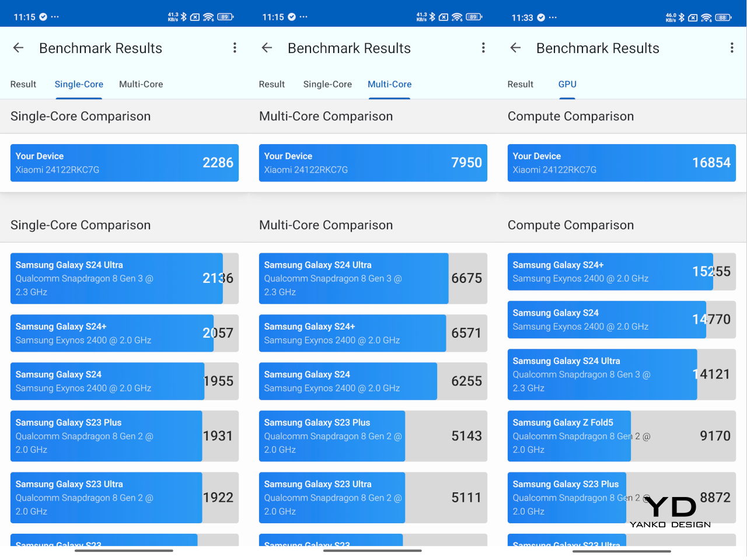Click the 11:33 clock in the status bar
Viewport: 747px width, 560px height.
click(x=522, y=17)
